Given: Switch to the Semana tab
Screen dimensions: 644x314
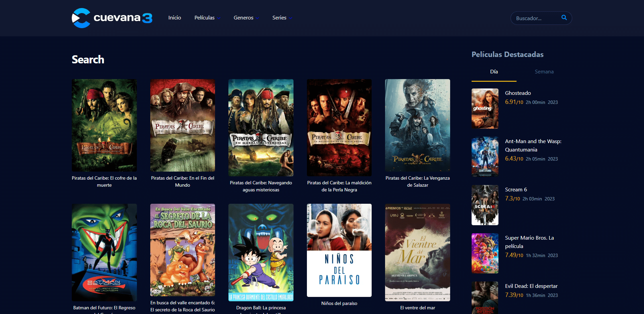Looking at the screenshot, I should (544, 72).
